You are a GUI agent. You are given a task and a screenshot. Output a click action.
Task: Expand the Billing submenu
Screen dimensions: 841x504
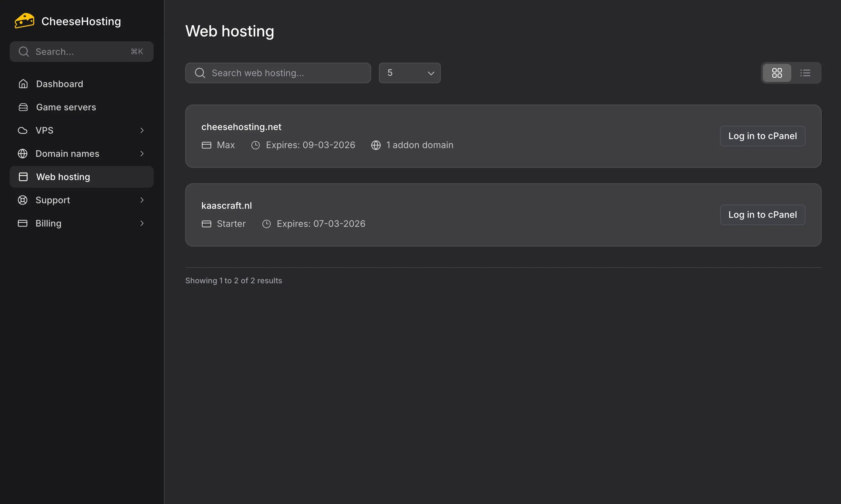click(142, 223)
